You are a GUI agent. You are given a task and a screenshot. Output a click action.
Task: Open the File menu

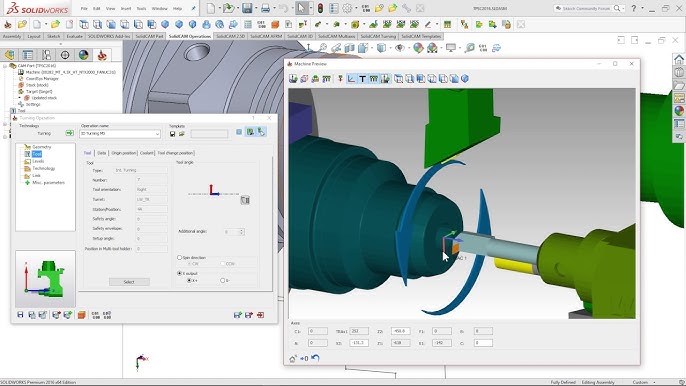pos(84,8)
